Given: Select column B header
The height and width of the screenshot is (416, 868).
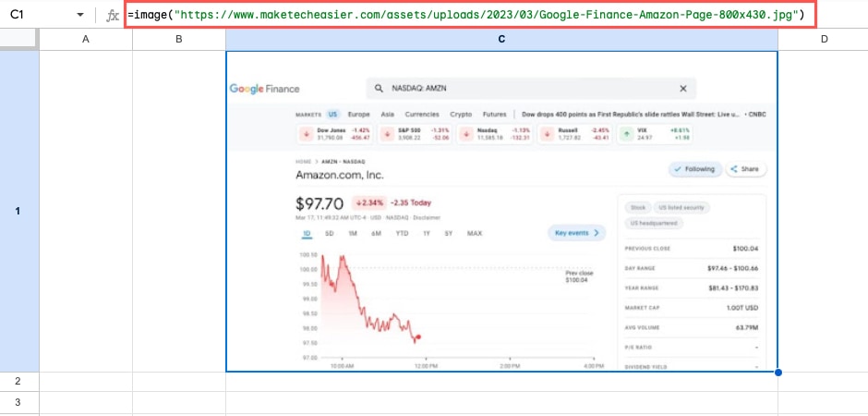Looking at the screenshot, I should [178, 39].
